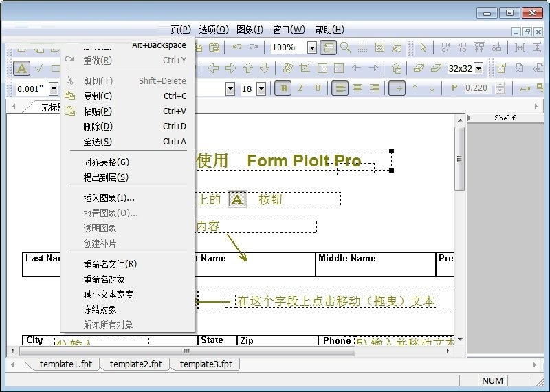This screenshot has height=392, width=550.
Task: Open the 选项(O) menu
Action: pyautogui.click(x=214, y=30)
